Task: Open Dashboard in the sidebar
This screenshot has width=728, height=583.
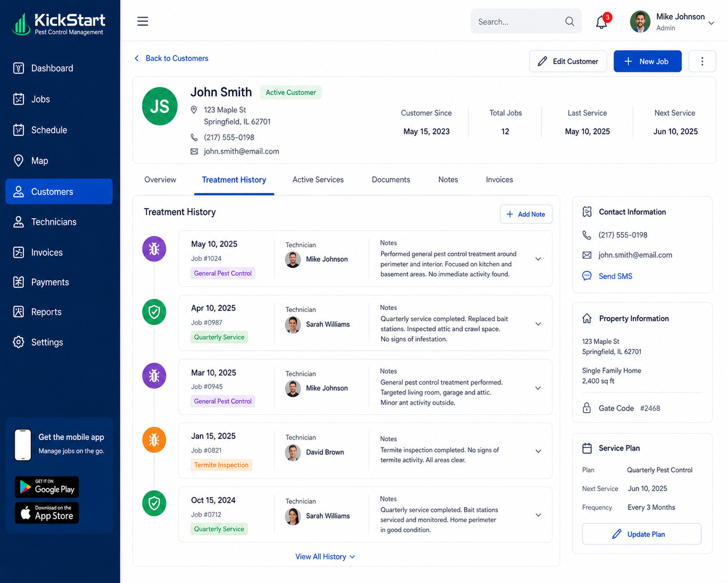Action: (x=59, y=68)
